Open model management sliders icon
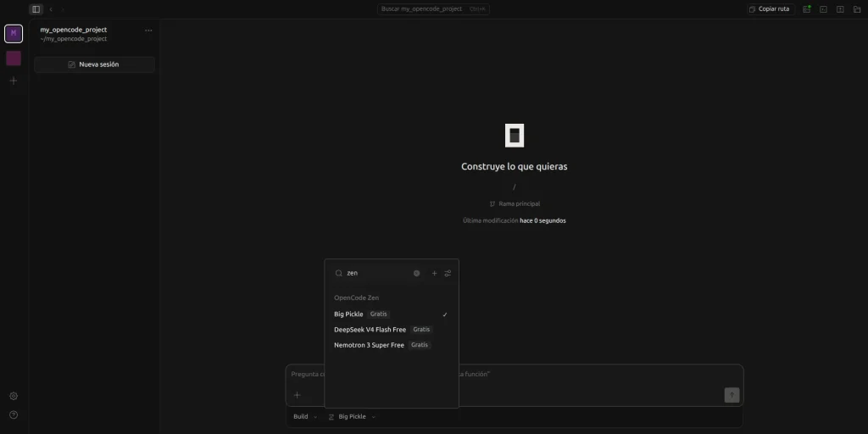The image size is (868, 434). (448, 273)
